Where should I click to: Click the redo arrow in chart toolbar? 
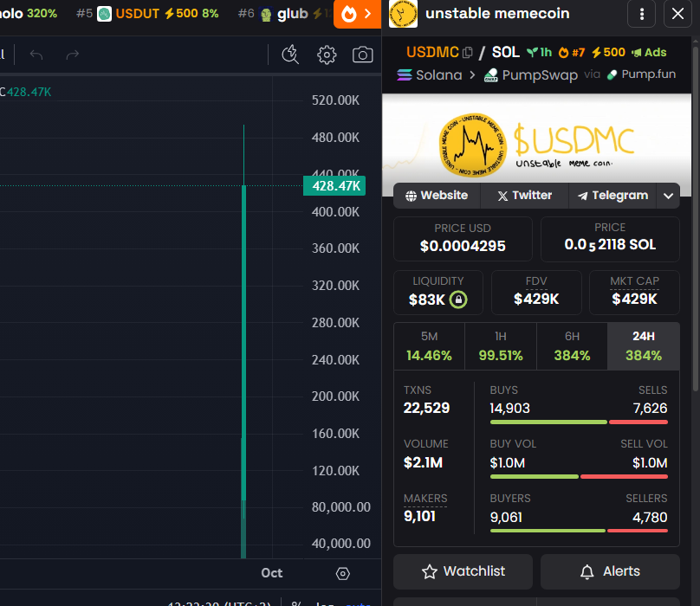click(x=72, y=55)
